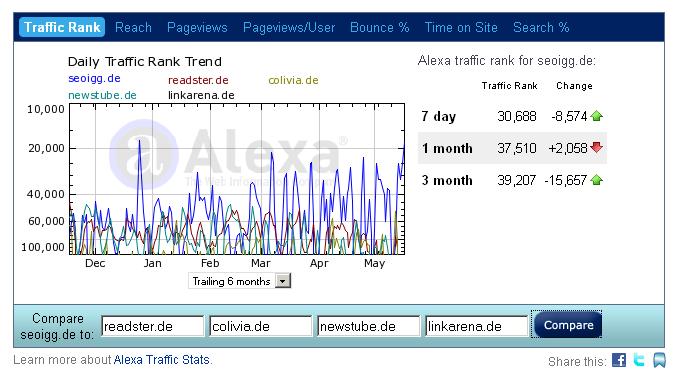The width and height of the screenshot is (681, 381).
Task: Click the Daily Traffic Rank Trend title
Action: tap(145, 62)
